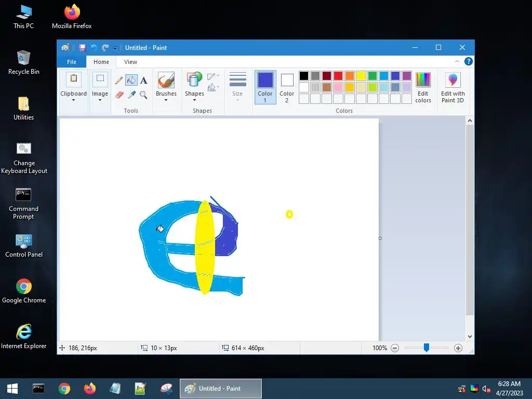Open Chrome from the taskbar

click(x=64, y=389)
